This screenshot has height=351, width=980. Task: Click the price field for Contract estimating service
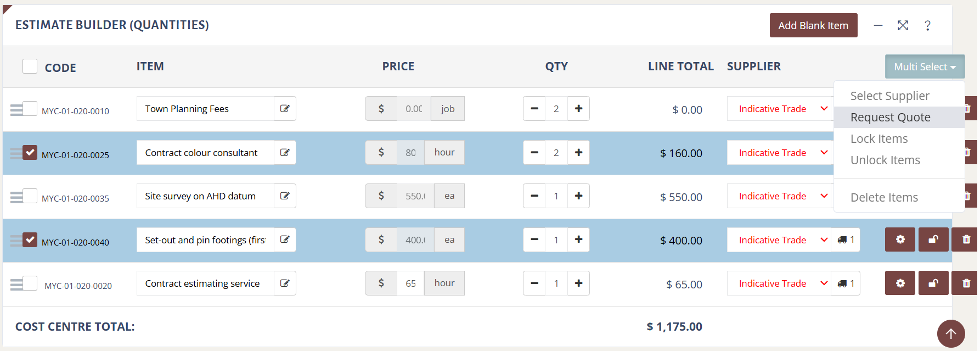[411, 283]
